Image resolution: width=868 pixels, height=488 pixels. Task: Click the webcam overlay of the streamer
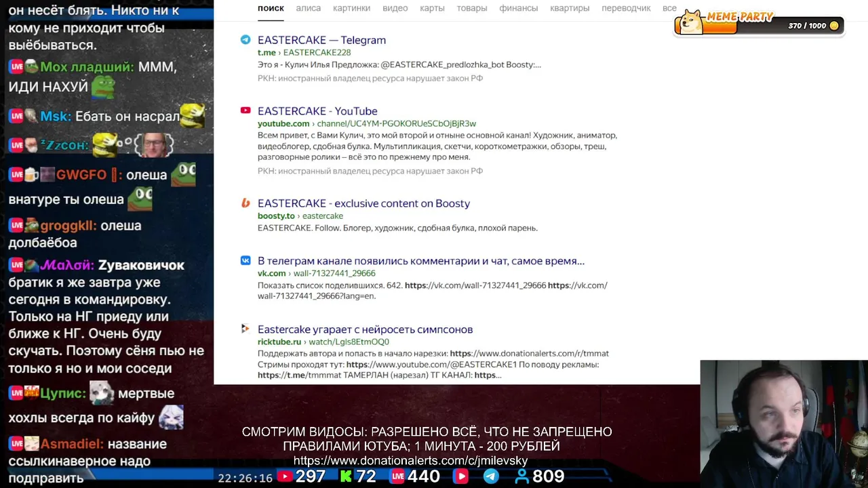pyautogui.click(x=784, y=424)
